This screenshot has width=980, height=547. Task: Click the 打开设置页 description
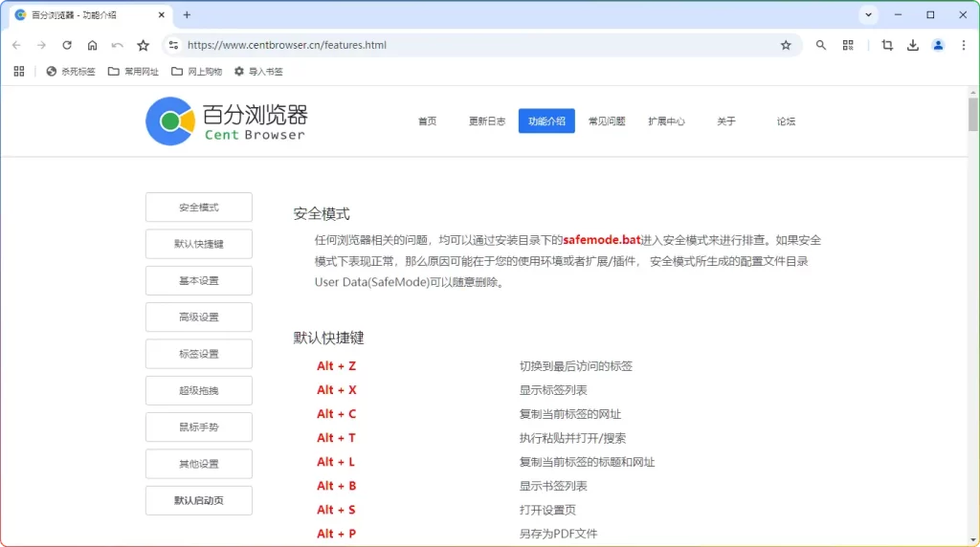click(547, 510)
